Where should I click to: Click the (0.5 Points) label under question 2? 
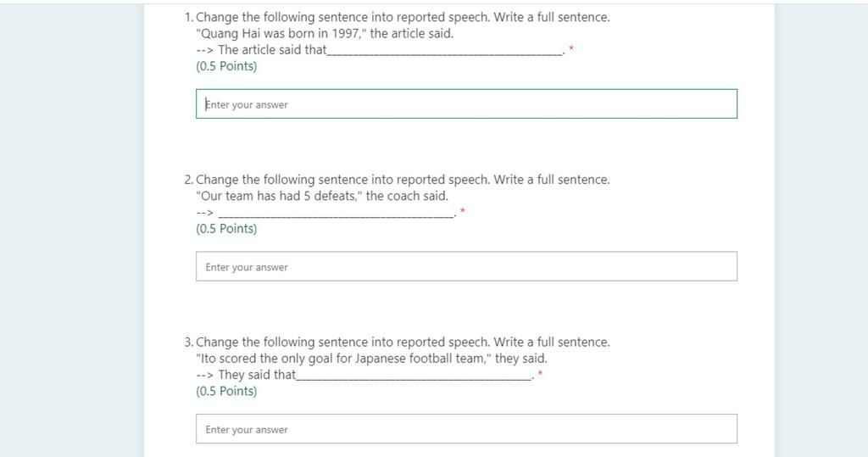[x=226, y=228]
